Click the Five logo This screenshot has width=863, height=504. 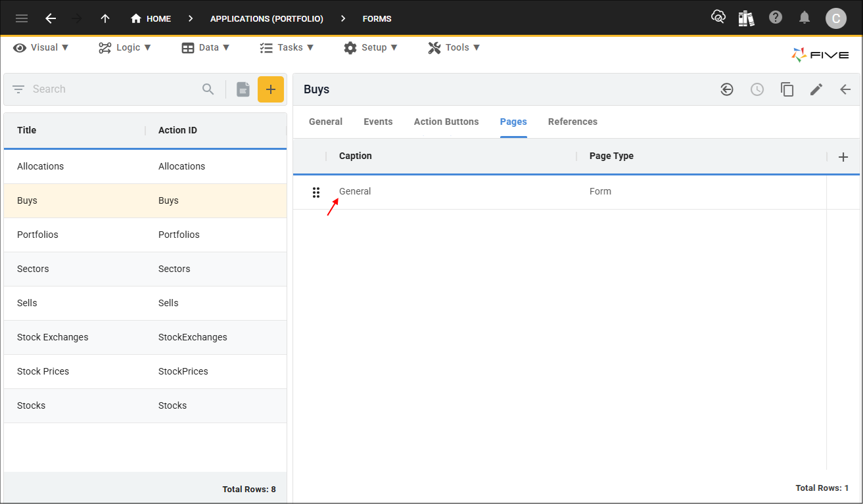(820, 55)
